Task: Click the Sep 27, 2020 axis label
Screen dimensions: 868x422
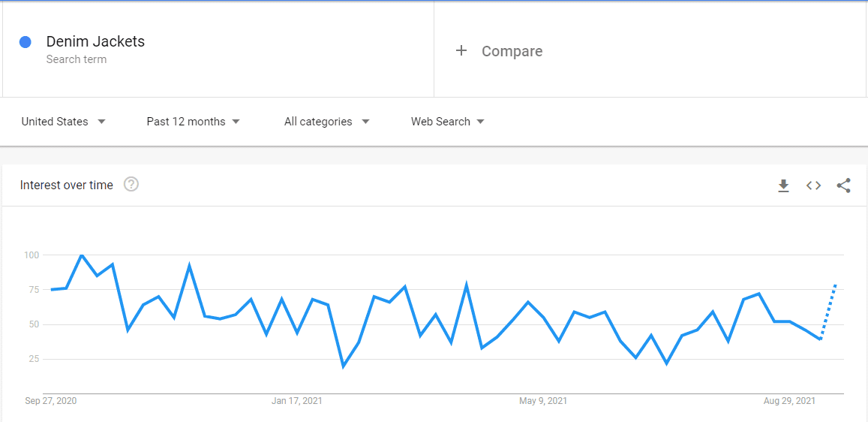Action: pos(51,401)
